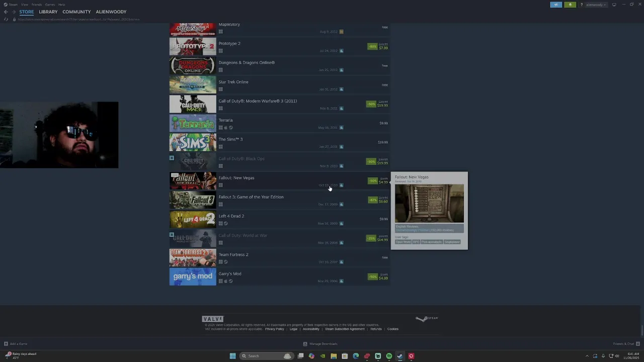
Task: Open the Help menu
Action: (x=61, y=5)
